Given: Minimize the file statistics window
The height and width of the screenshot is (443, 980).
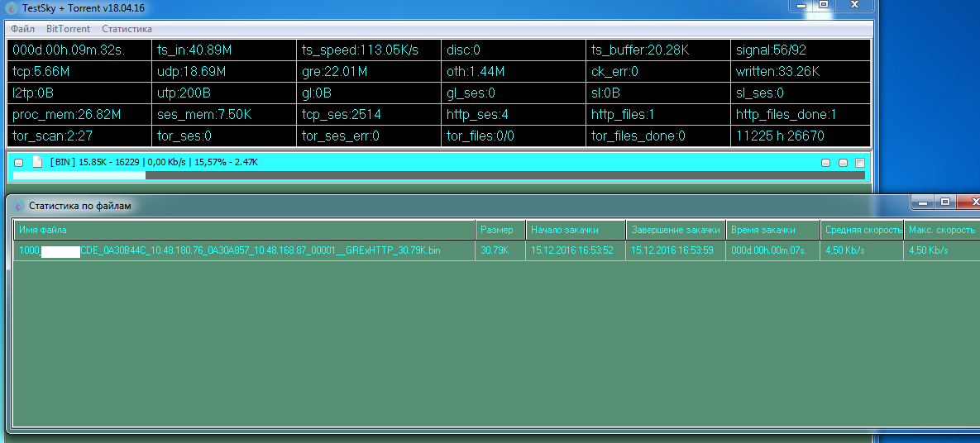Looking at the screenshot, I should (921, 202).
